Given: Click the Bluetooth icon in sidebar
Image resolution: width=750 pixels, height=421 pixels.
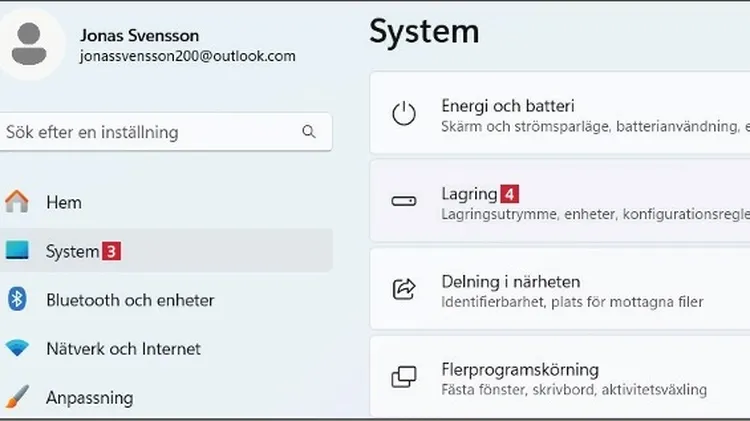Looking at the screenshot, I should 17,299.
